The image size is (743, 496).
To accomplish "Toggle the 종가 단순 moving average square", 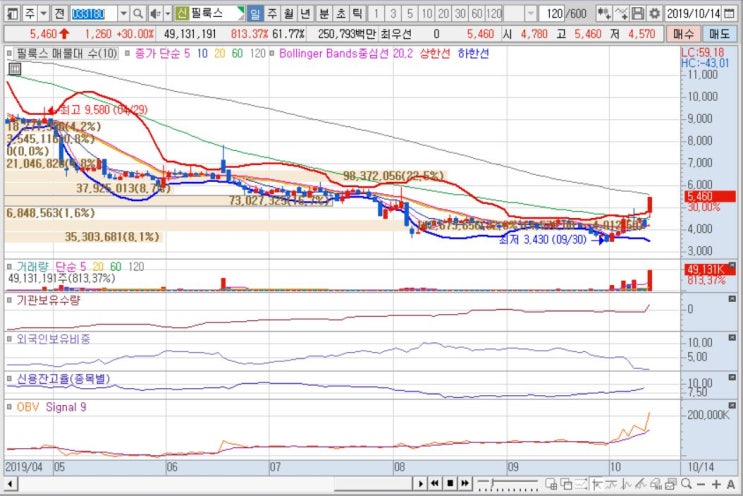I will pos(128,54).
